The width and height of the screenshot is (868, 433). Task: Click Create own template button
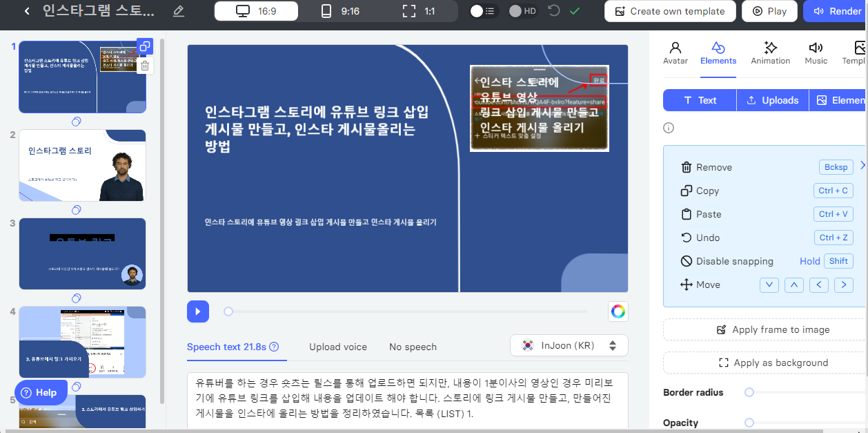coord(669,11)
